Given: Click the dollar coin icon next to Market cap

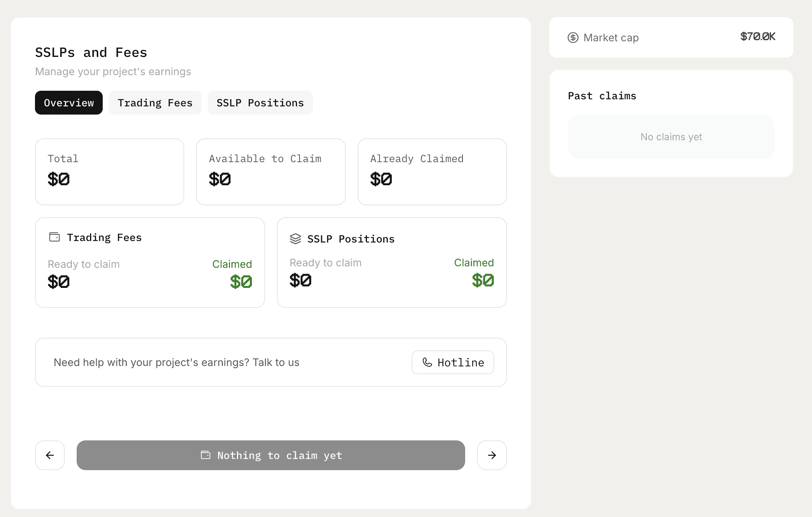Looking at the screenshot, I should [573, 38].
